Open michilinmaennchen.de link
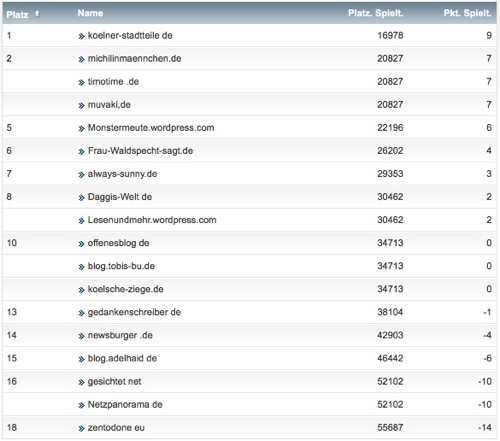This screenshot has width=500, height=441. coord(134,58)
